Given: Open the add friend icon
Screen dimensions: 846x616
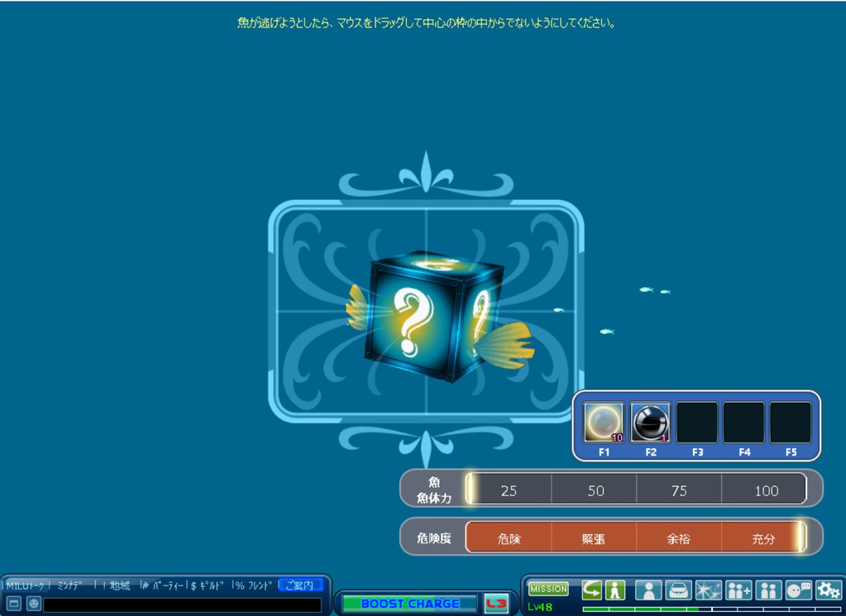Looking at the screenshot, I should pyautogui.click(x=738, y=590).
